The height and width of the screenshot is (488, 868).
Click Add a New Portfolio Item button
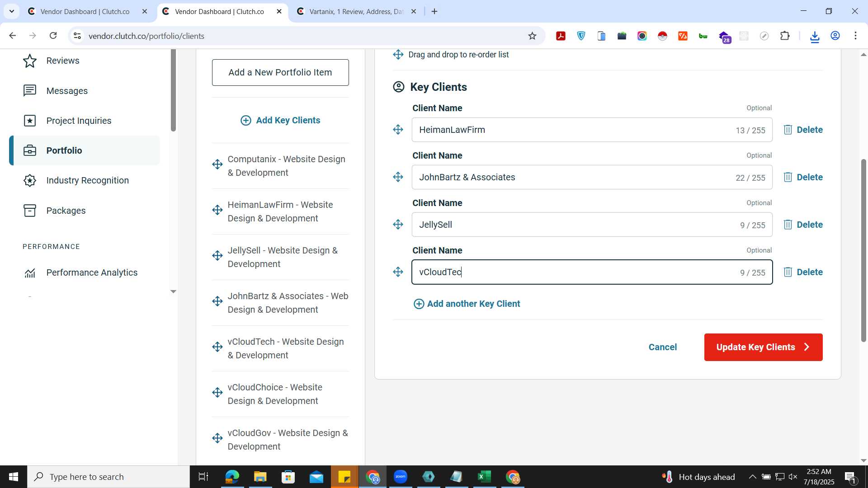tap(280, 72)
